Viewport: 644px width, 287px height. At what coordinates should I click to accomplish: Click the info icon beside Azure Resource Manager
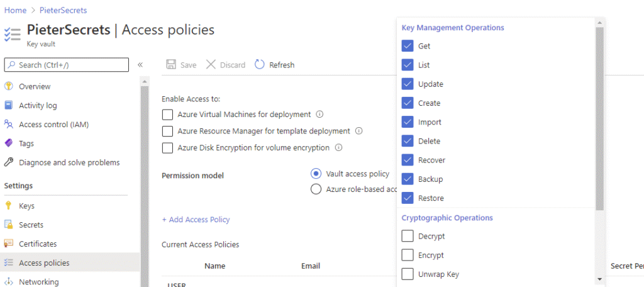pos(358,131)
